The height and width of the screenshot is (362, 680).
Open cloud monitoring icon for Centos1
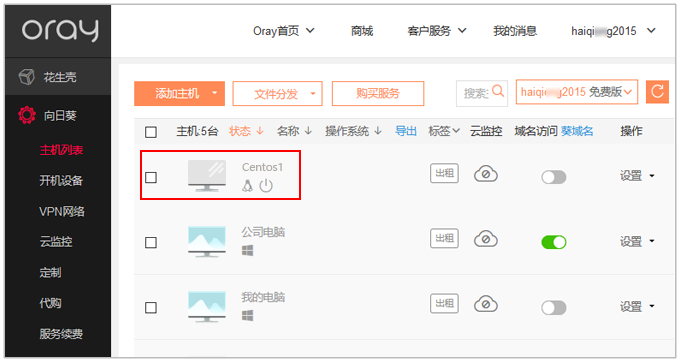coord(486,174)
